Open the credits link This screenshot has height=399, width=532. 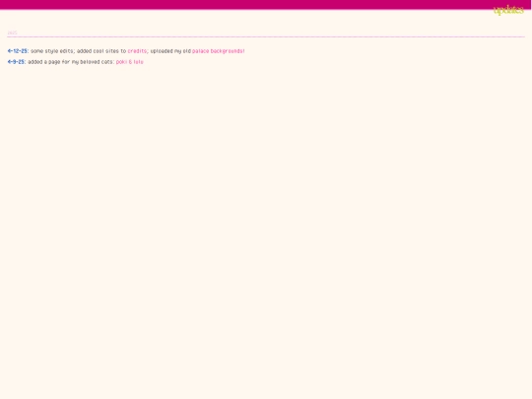click(137, 51)
